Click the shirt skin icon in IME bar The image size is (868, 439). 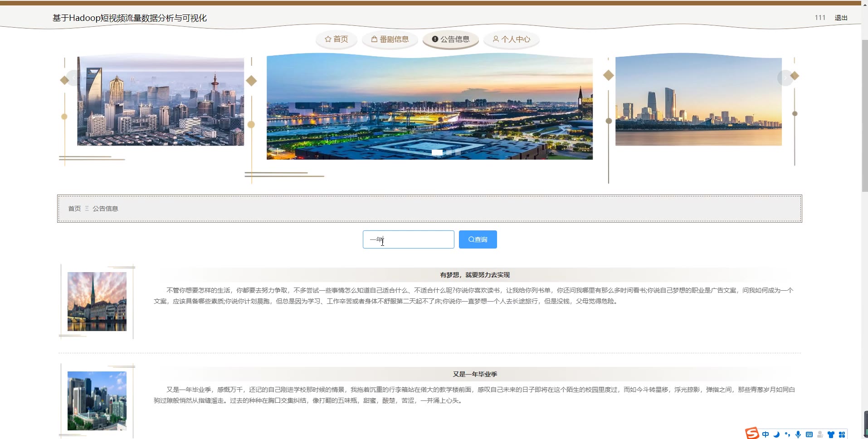(831, 434)
